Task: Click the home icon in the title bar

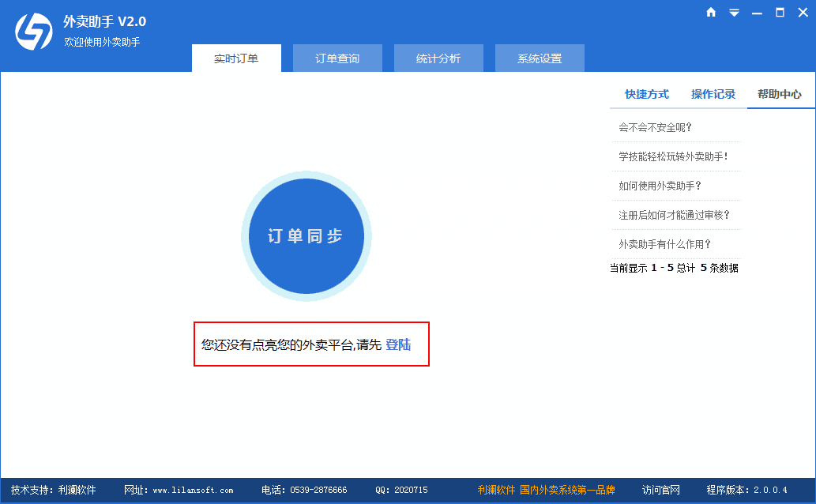Action: click(x=710, y=12)
